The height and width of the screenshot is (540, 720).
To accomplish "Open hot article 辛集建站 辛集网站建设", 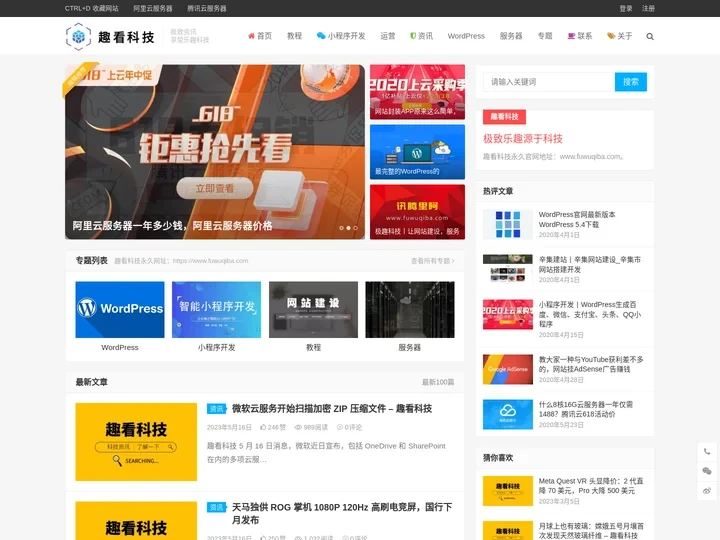I will point(590,264).
